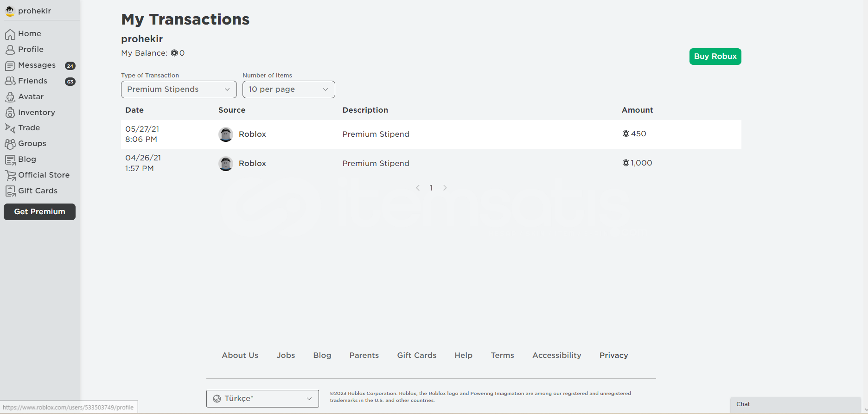Click the prohekir avatar icon in sidebar
Image resolution: width=868 pixels, height=414 pixels.
click(x=10, y=11)
